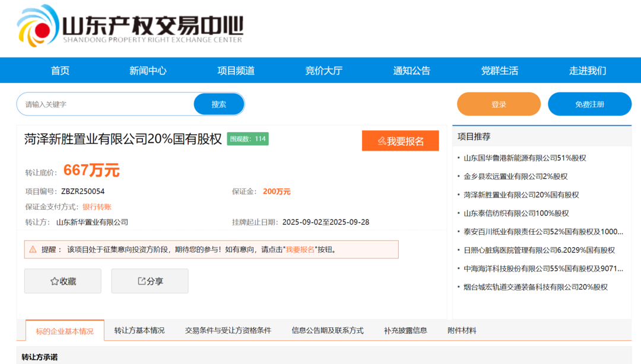This screenshot has height=364, width=641.
Task: Open 走进我们 in the navigation bar
Action: (588, 71)
